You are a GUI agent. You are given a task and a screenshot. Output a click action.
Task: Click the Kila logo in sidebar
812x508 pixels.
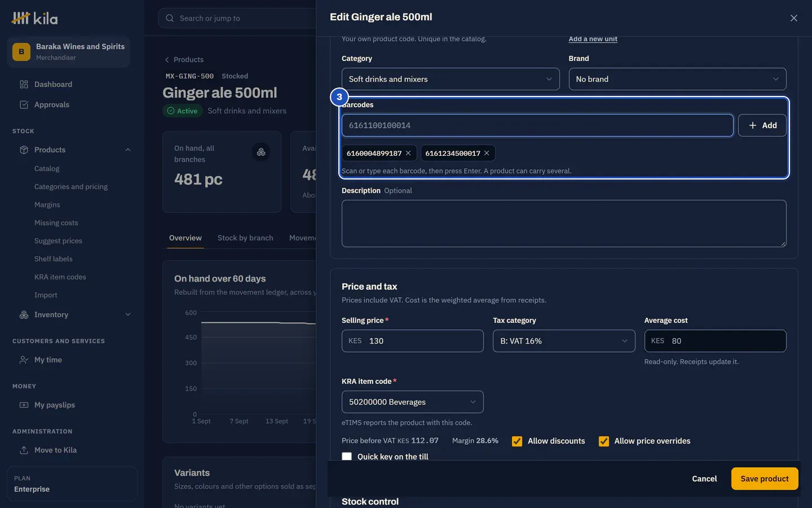(x=34, y=18)
